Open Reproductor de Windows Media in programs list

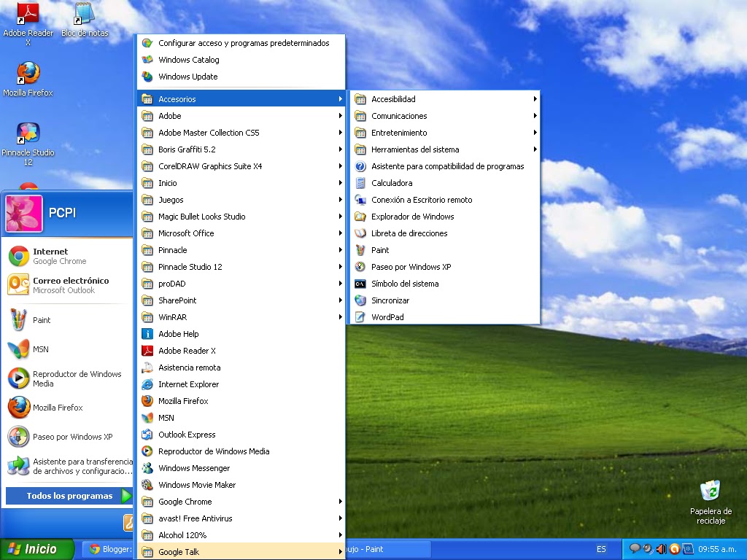241,451
